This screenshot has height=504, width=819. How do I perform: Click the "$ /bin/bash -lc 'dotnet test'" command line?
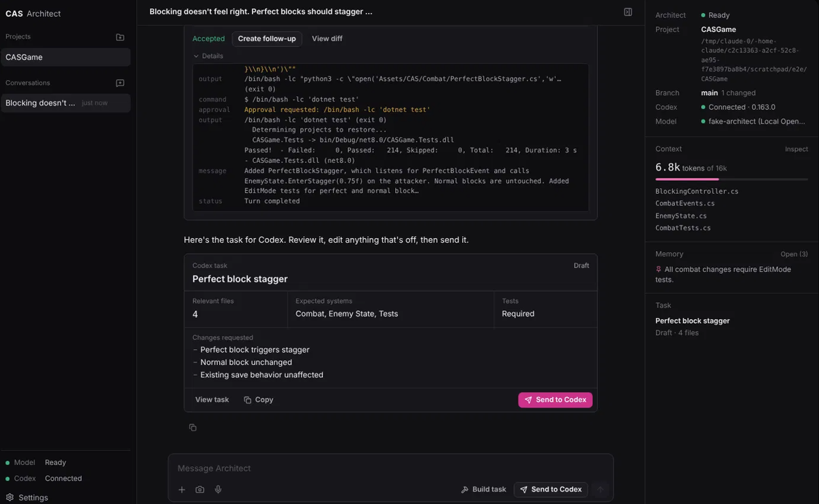[x=302, y=100]
